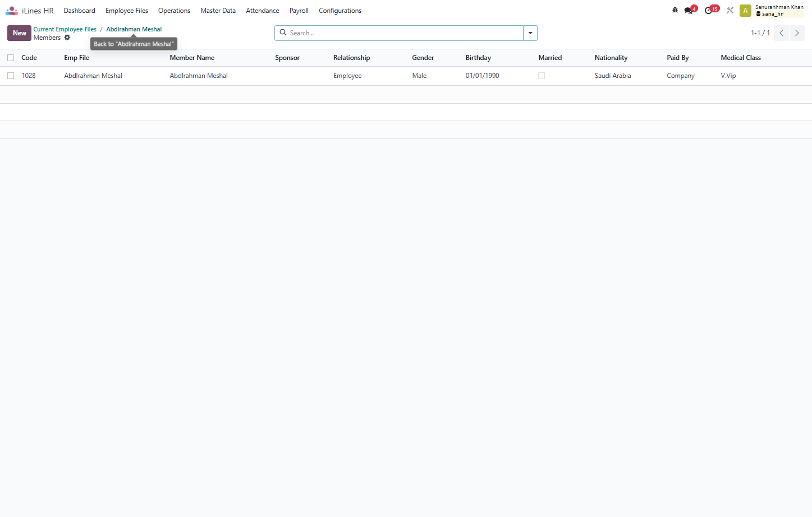This screenshot has height=517, width=812.
Task: Sort by the Medical Class column header
Action: [741, 58]
